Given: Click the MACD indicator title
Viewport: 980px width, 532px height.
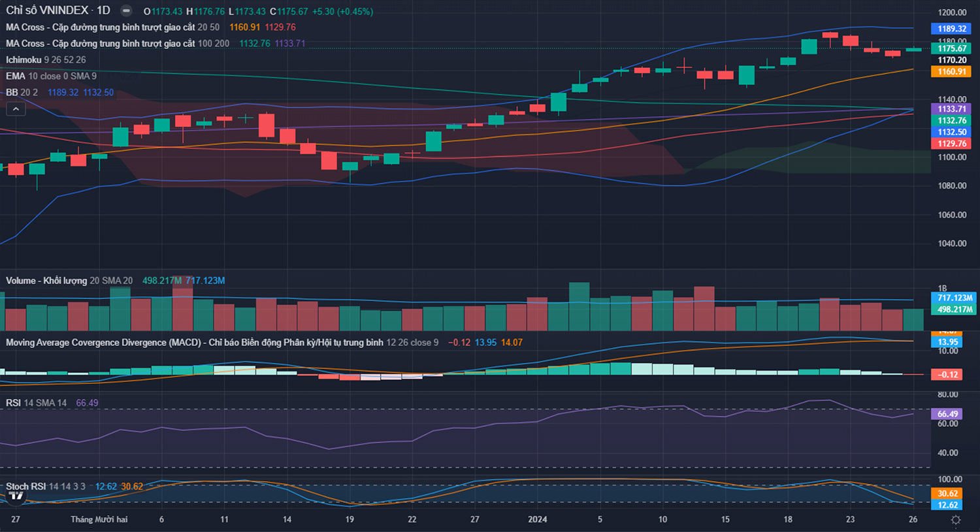Looking at the screenshot, I should coord(194,343).
